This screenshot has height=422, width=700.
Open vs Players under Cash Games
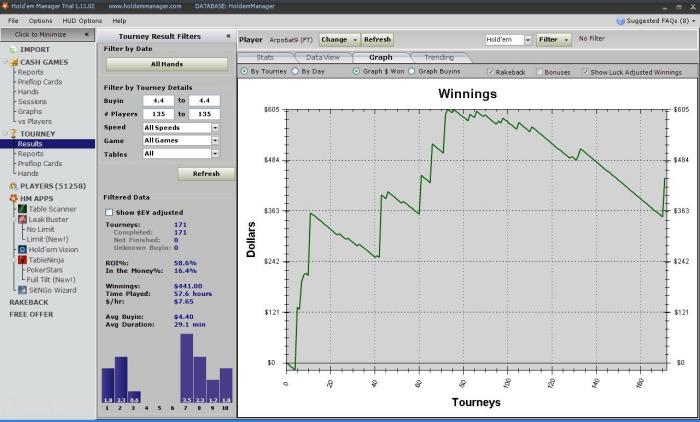tap(35, 121)
